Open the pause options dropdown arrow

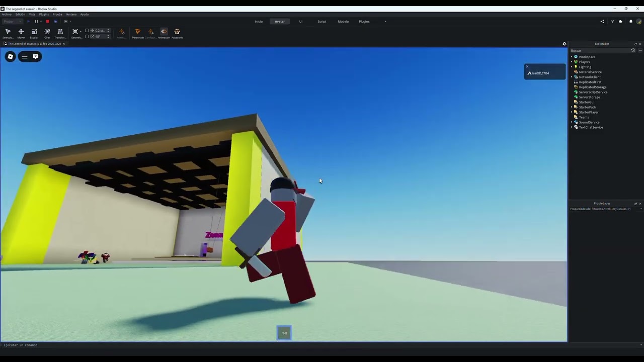pos(40,21)
